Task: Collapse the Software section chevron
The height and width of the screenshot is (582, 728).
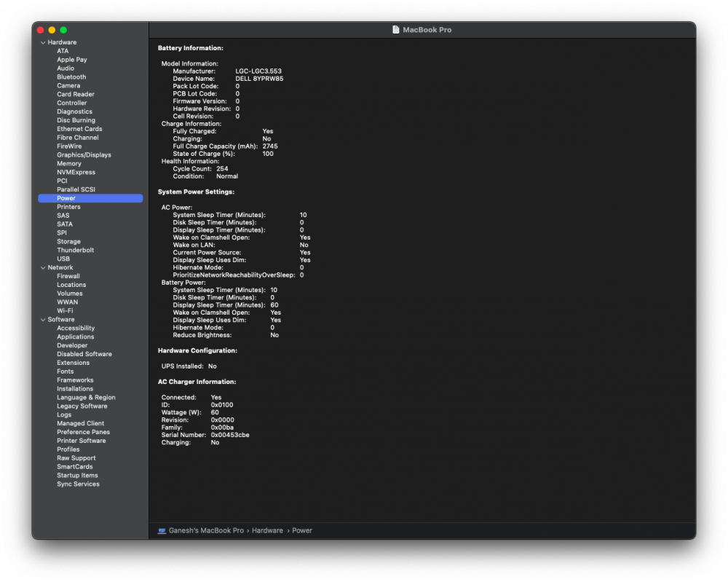Action: (x=43, y=320)
